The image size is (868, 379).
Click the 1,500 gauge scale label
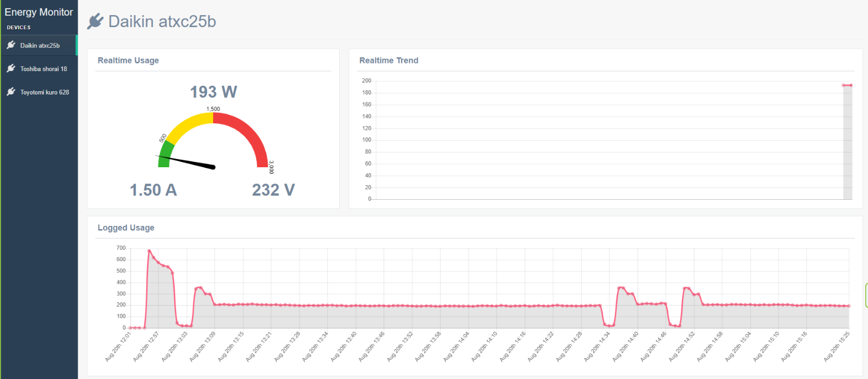click(213, 109)
